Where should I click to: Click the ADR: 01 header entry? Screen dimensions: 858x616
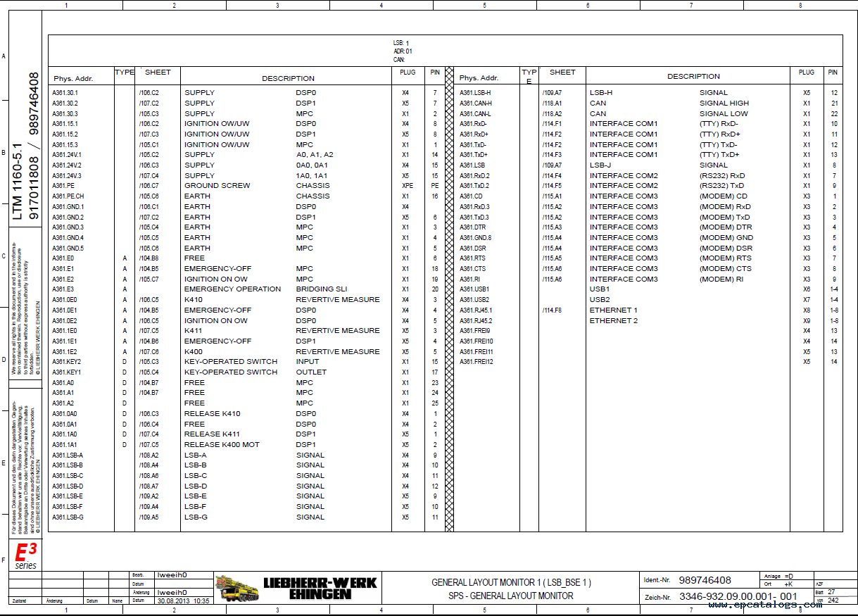403,51
